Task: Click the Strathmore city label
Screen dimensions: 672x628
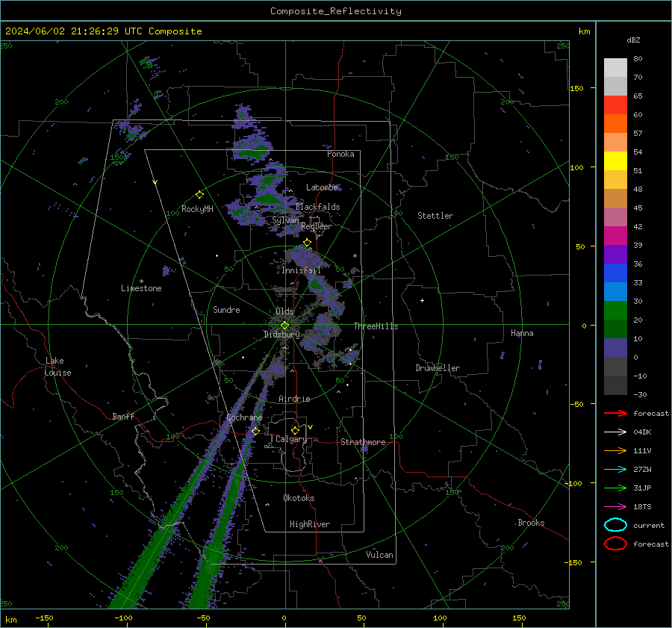Action: 363,442
